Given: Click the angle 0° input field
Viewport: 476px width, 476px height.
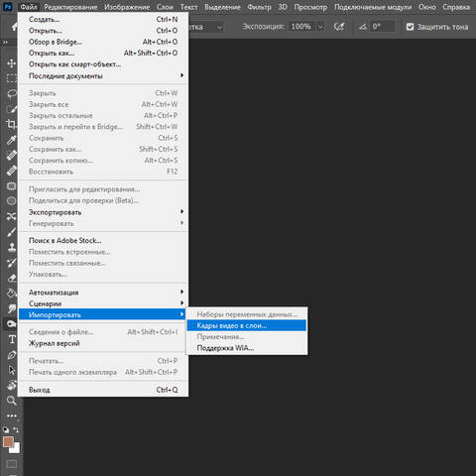Looking at the screenshot, I should click(x=383, y=27).
